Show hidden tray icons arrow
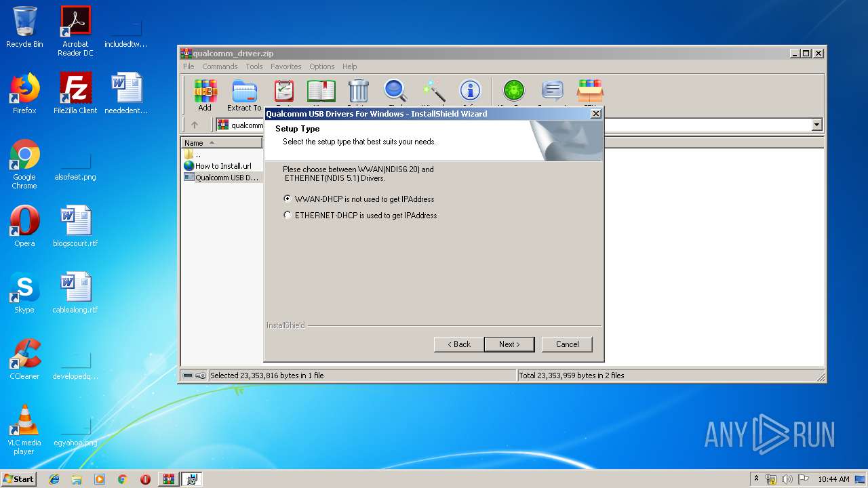 [756, 479]
